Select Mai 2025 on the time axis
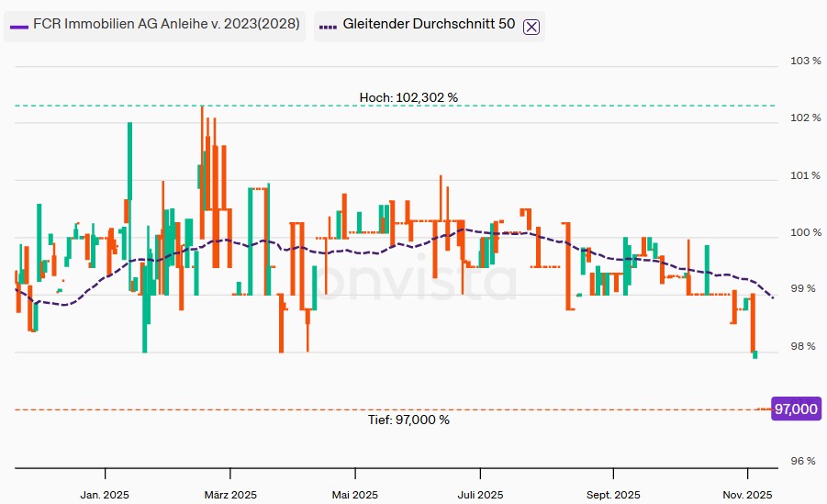 pos(353,495)
